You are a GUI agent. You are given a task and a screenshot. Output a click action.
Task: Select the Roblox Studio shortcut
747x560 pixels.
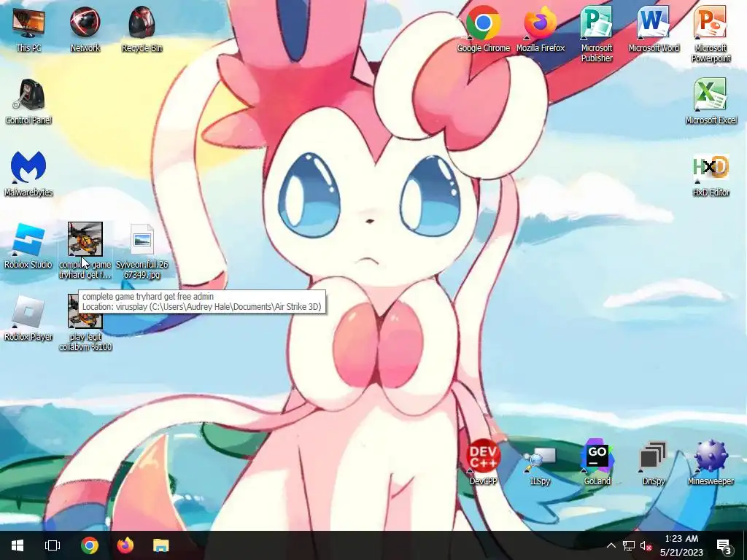[x=28, y=246]
